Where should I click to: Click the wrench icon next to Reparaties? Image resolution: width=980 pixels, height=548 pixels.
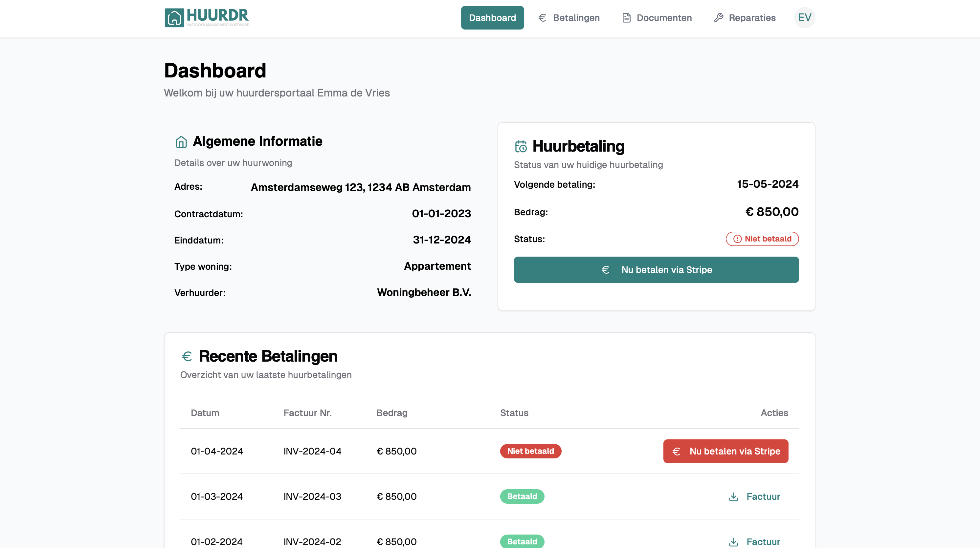(x=718, y=17)
